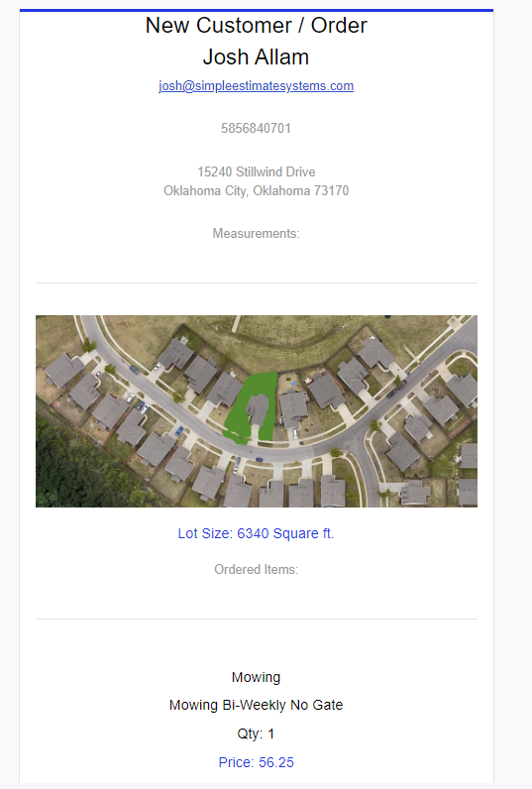Click the phone number 5856840701
Screen dimensions: 532x789
(x=256, y=128)
